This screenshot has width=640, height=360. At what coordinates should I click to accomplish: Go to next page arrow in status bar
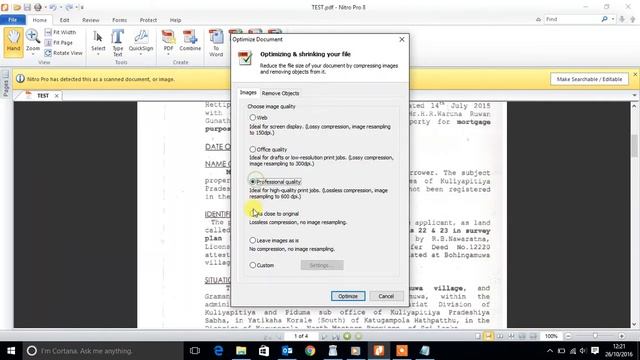(x=324, y=336)
